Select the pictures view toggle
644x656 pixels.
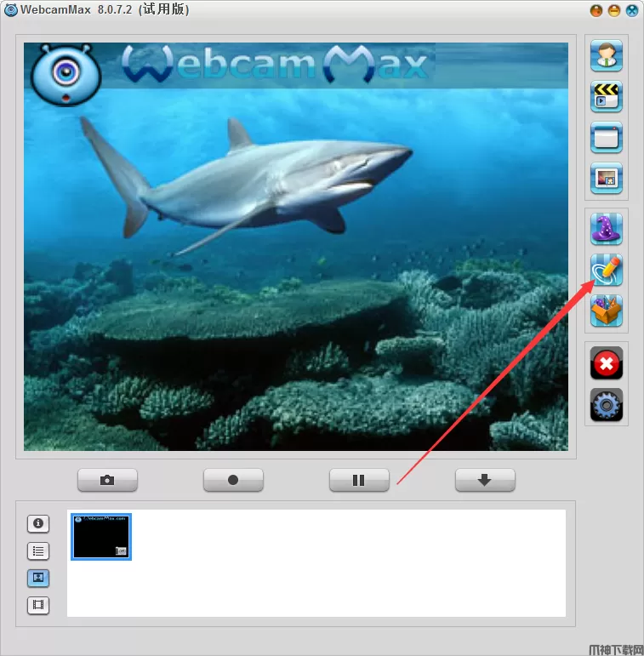(38, 579)
